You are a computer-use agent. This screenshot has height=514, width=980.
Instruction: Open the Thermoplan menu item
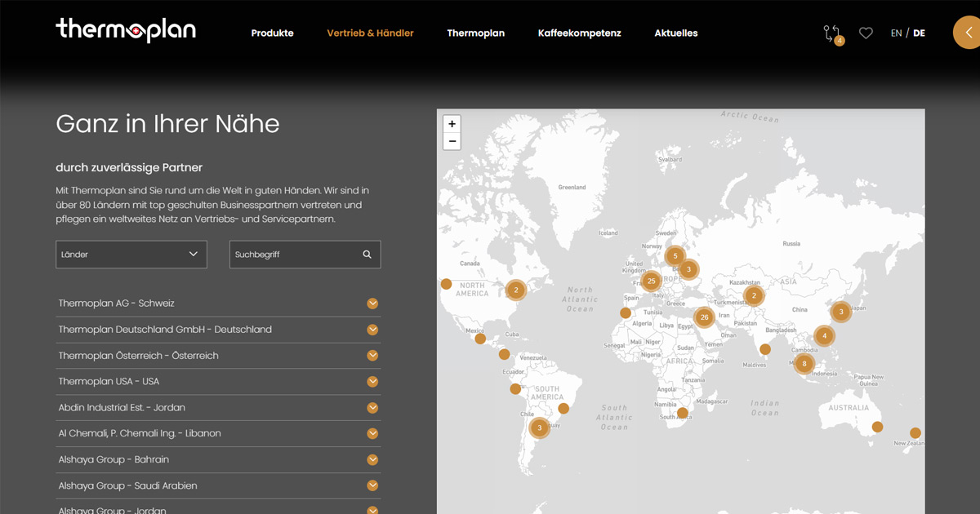tap(476, 33)
